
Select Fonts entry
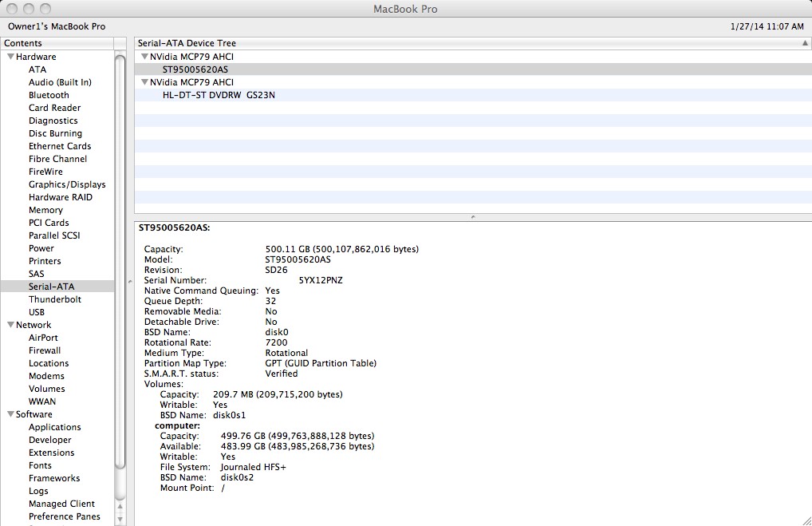click(40, 465)
